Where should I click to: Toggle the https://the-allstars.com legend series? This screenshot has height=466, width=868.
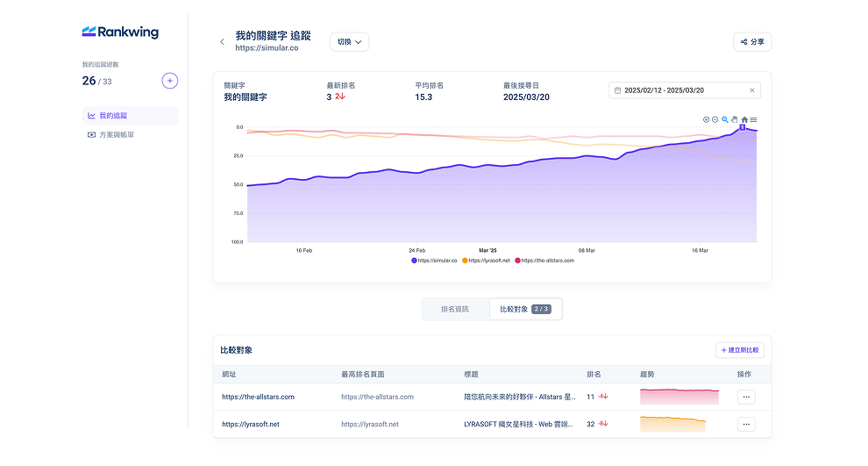pos(544,261)
